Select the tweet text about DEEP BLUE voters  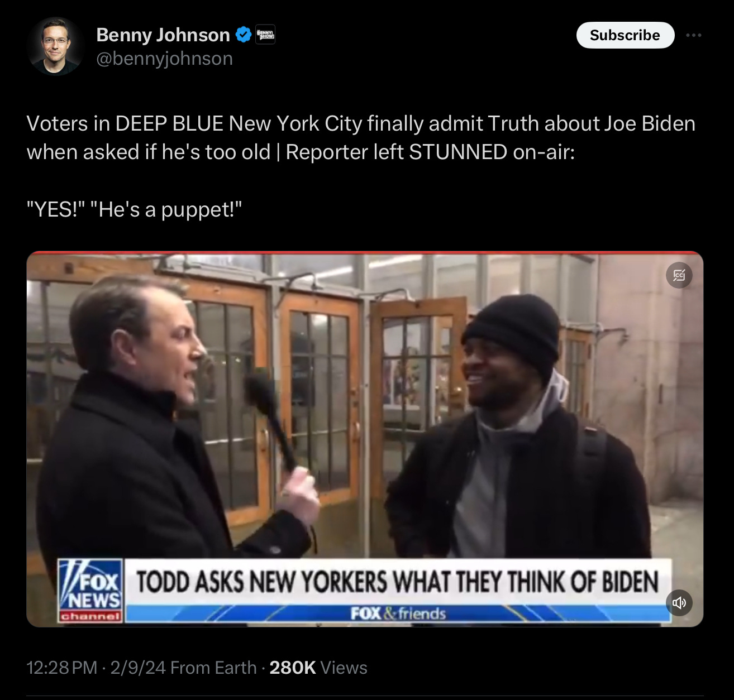tap(361, 137)
